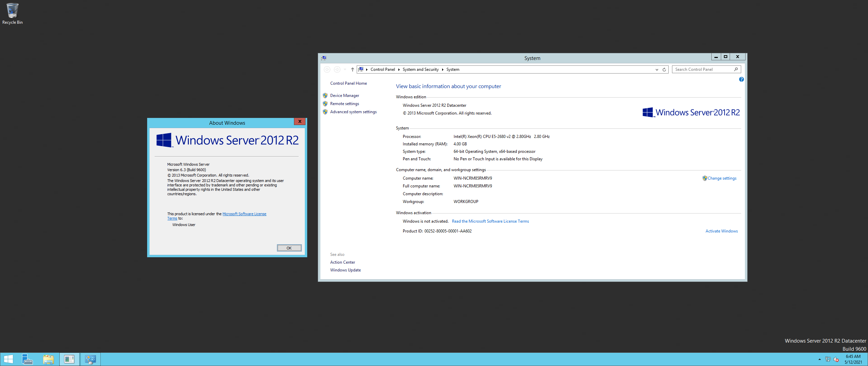Image resolution: width=868 pixels, height=366 pixels.
Task: Switch to the About Windows taskbar item
Action: pyautogui.click(x=70, y=359)
